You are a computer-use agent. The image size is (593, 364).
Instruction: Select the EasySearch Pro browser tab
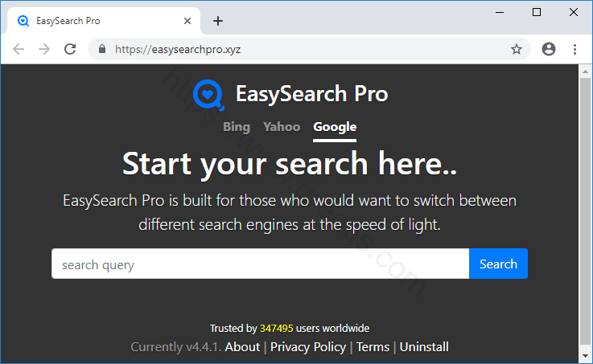tap(102, 21)
